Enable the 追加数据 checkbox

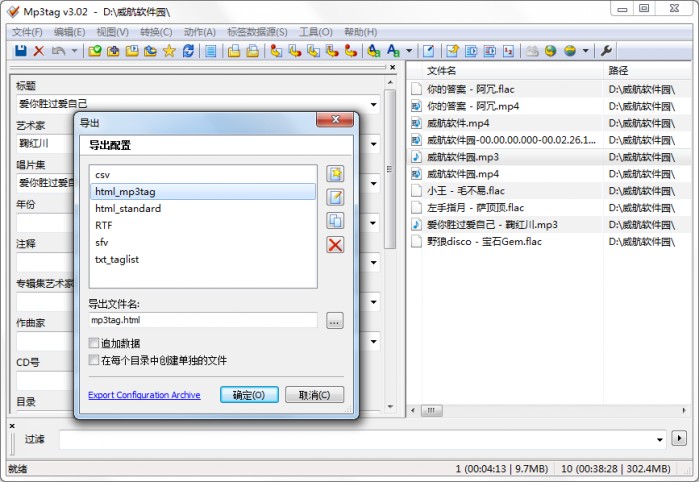coord(94,343)
